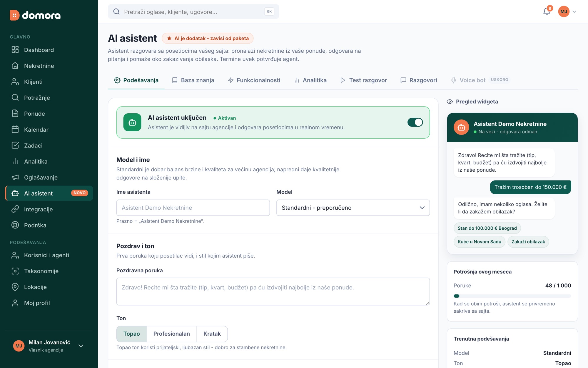This screenshot has height=368, width=588.
Task: Click the Ime asistenta input field
Action: 193,208
